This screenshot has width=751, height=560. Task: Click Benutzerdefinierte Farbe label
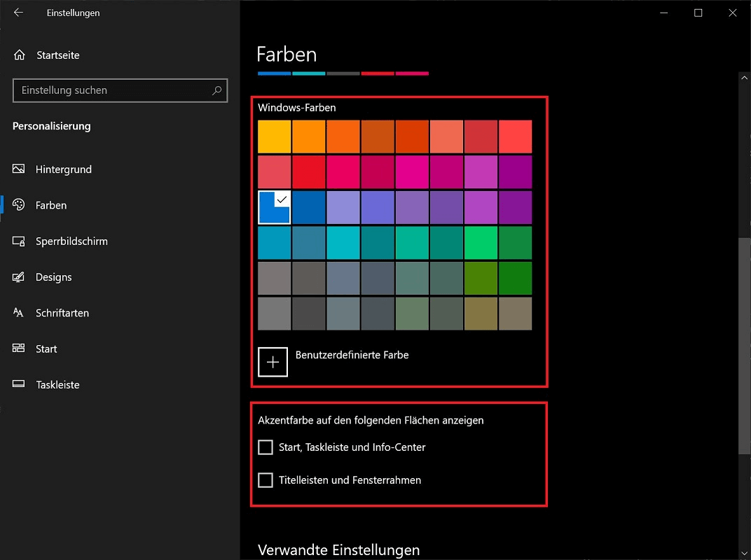(x=352, y=355)
